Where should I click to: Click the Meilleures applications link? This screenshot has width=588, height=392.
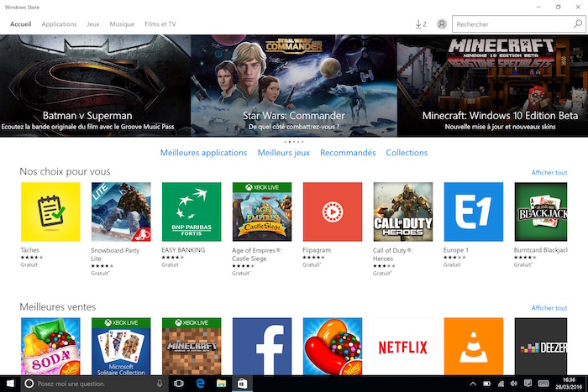pos(203,153)
